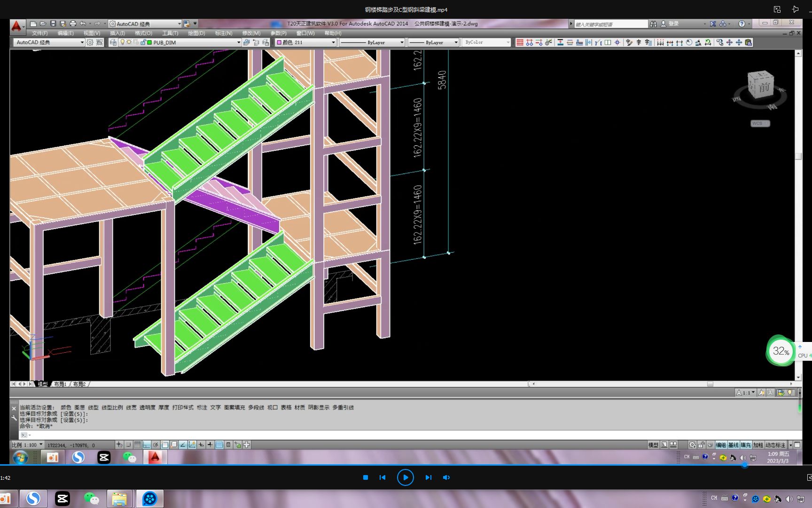This screenshot has width=812, height=508.
Task: Open the AutoCAD application menu logo
Action: (16, 26)
